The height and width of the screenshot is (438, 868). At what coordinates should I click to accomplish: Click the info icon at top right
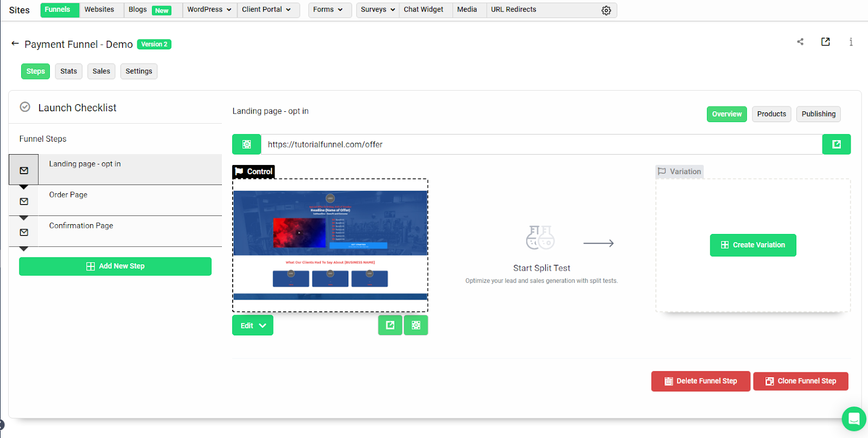(851, 42)
